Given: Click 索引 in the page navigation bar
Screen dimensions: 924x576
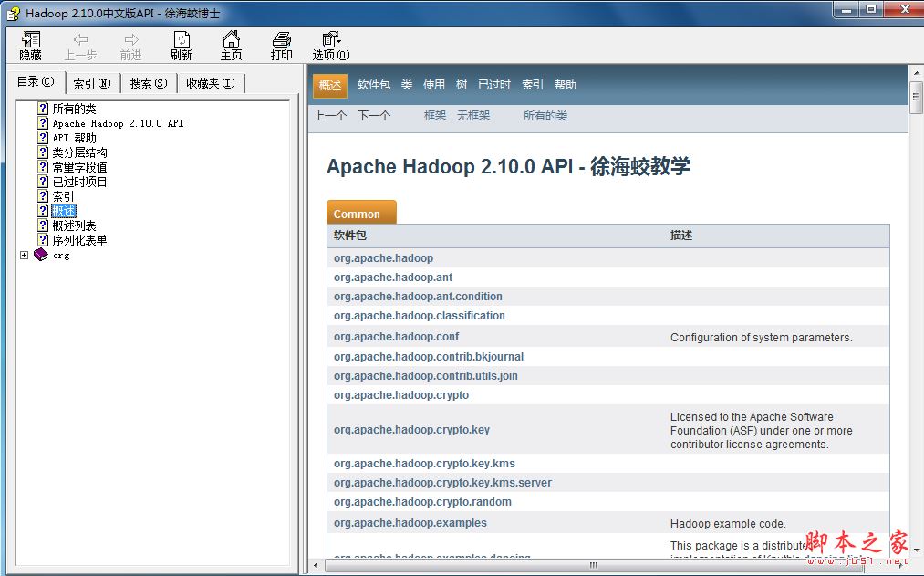Looking at the screenshot, I should pyautogui.click(x=532, y=84).
